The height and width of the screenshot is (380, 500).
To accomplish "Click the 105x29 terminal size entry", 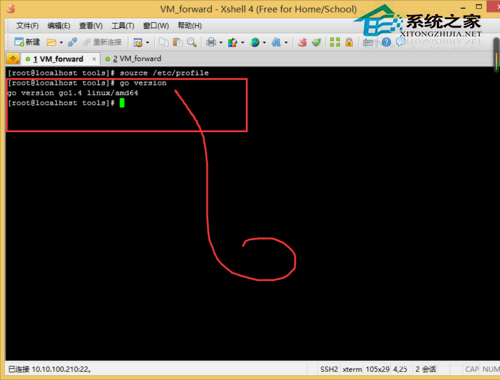I will click(377, 369).
